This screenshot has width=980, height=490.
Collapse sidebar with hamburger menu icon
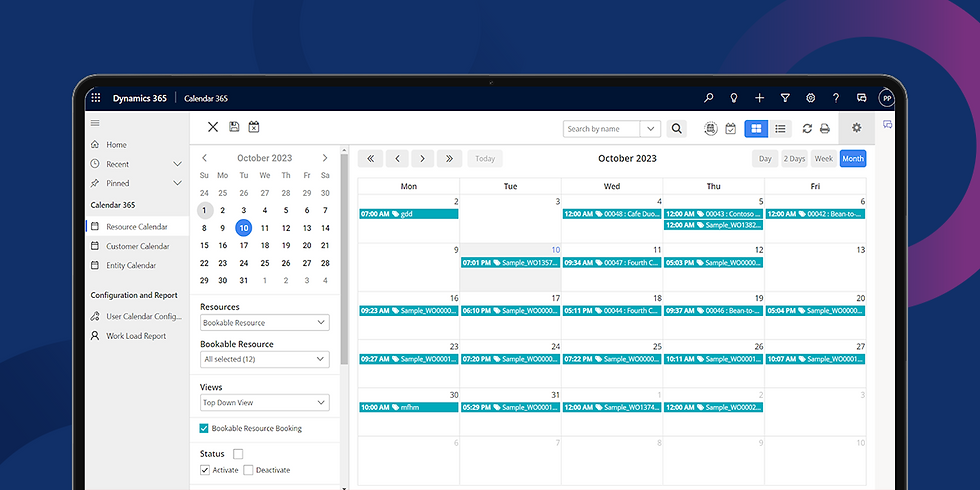[x=95, y=123]
